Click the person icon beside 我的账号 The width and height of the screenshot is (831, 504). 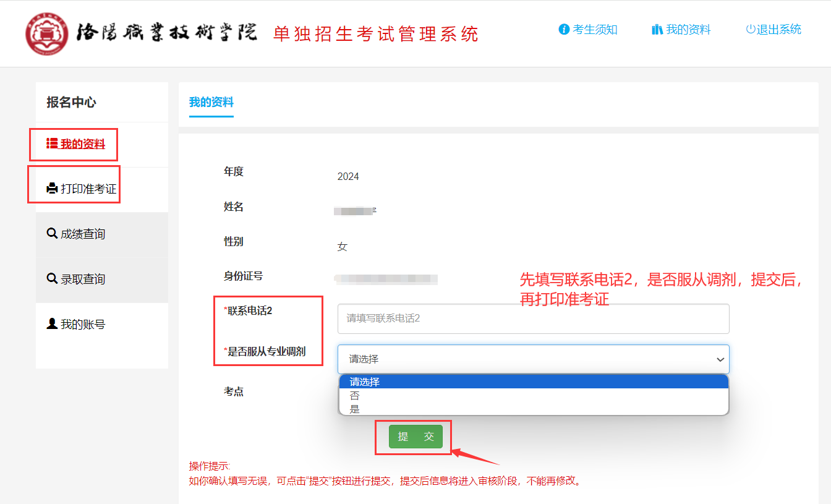pyautogui.click(x=52, y=323)
